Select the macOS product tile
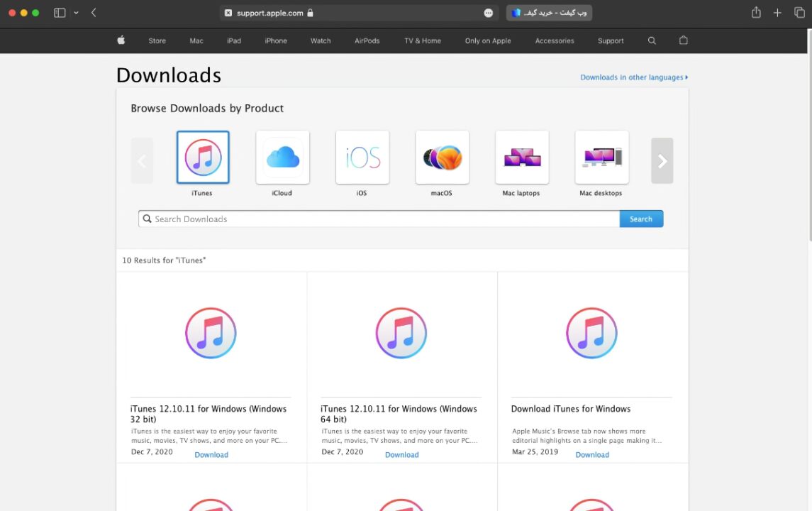The height and width of the screenshot is (511, 812). point(443,157)
